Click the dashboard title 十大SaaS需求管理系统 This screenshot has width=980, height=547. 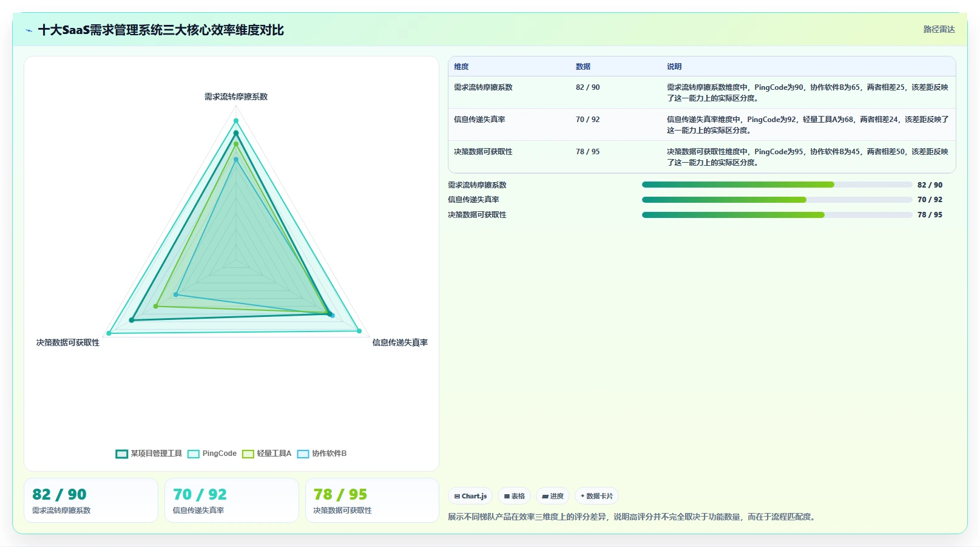pyautogui.click(x=161, y=30)
